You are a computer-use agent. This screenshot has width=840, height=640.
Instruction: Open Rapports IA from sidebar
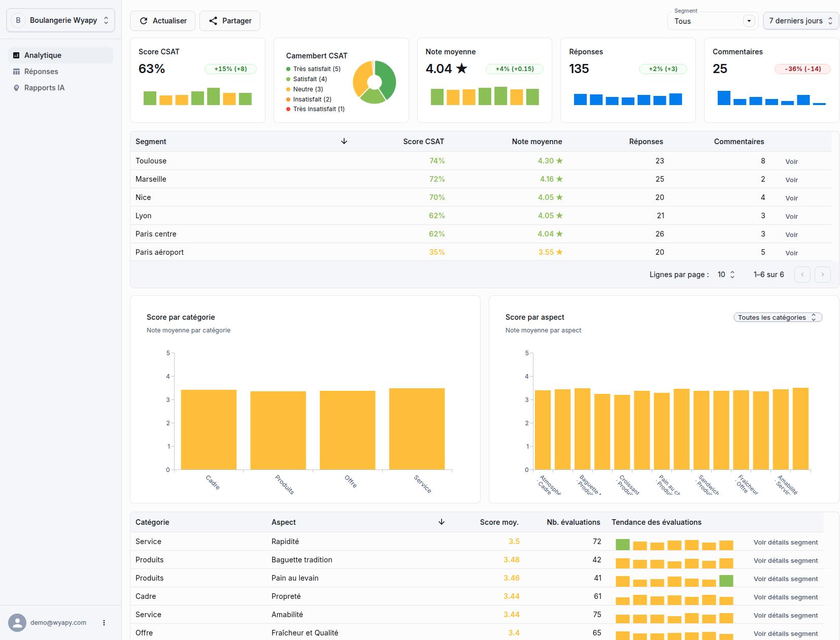44,88
